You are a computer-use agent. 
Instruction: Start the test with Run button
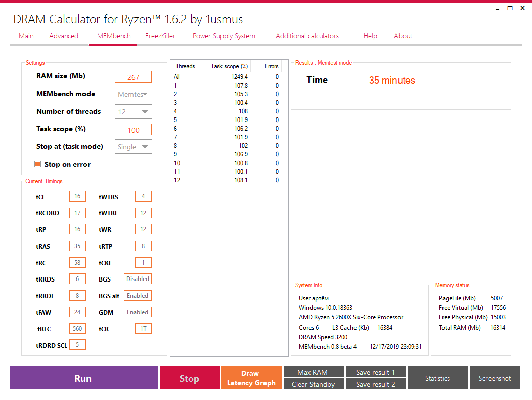[x=83, y=378]
